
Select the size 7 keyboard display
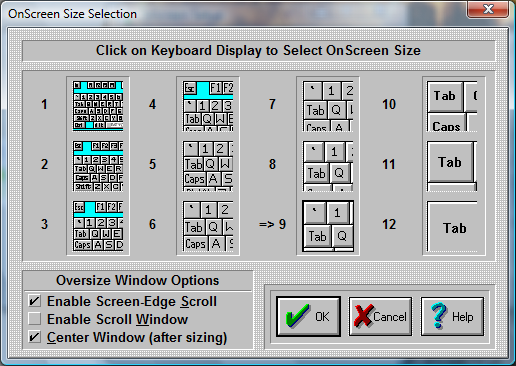pyautogui.click(x=328, y=106)
